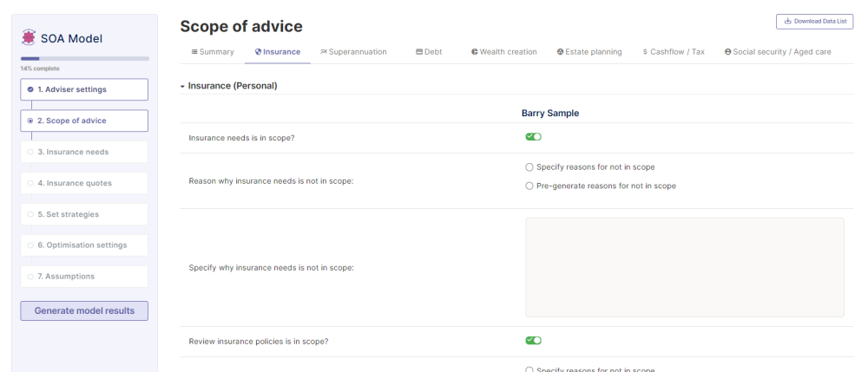Toggle the 'Insurance needs is in scope' switch

(533, 137)
